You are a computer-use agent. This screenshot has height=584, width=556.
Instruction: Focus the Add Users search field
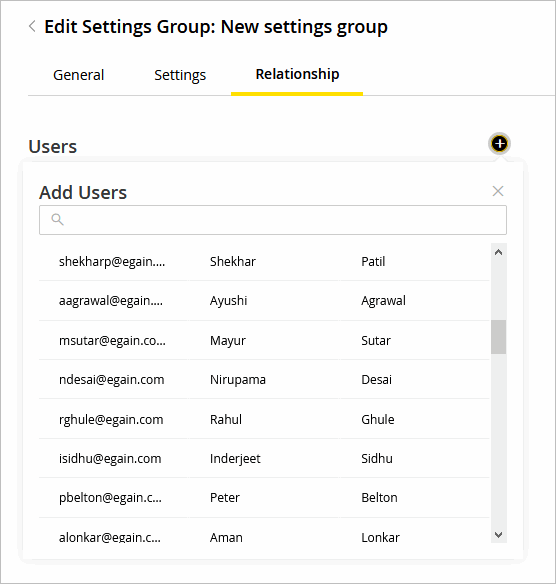273,220
